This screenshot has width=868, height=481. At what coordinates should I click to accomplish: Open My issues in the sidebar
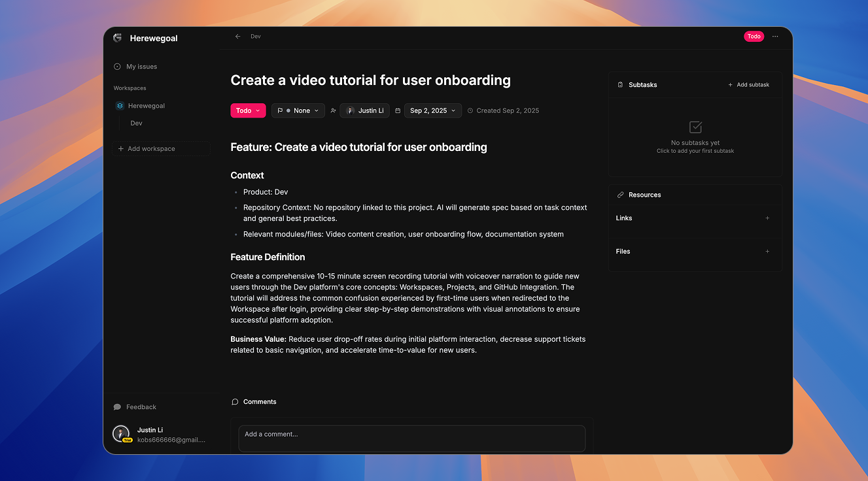pos(141,67)
